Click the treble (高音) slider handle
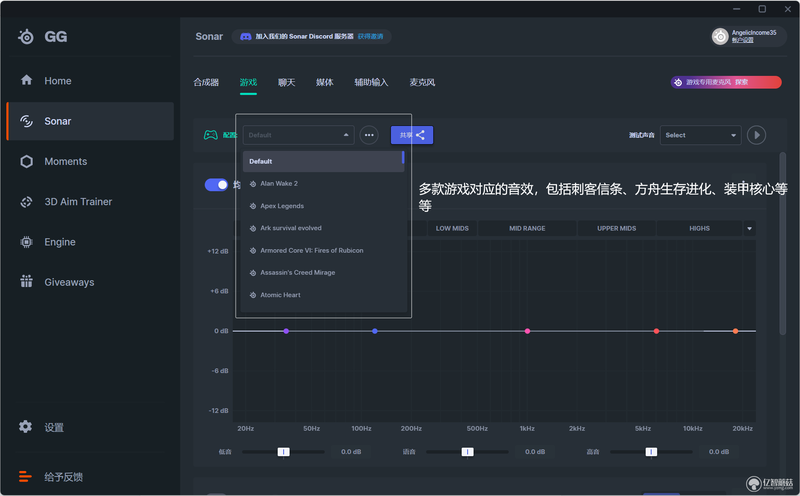The height and width of the screenshot is (496, 800). (x=651, y=452)
